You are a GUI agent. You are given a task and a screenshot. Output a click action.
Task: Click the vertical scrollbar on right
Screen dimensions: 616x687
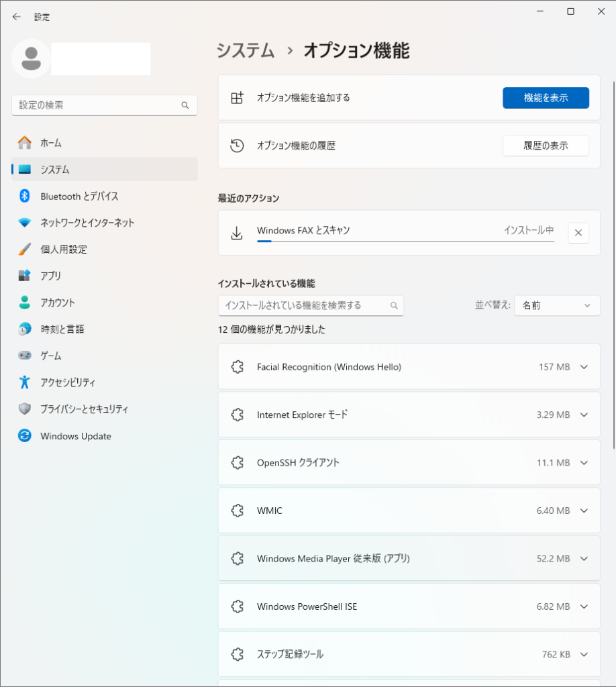pyautogui.click(x=614, y=265)
